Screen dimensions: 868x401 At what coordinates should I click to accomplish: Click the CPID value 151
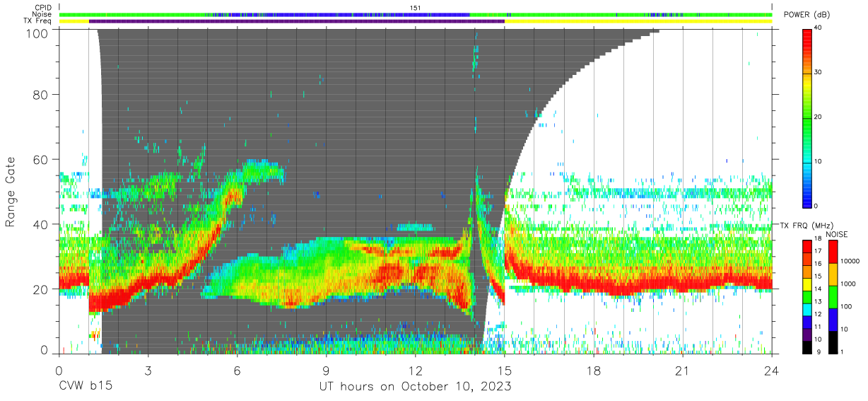[416, 8]
